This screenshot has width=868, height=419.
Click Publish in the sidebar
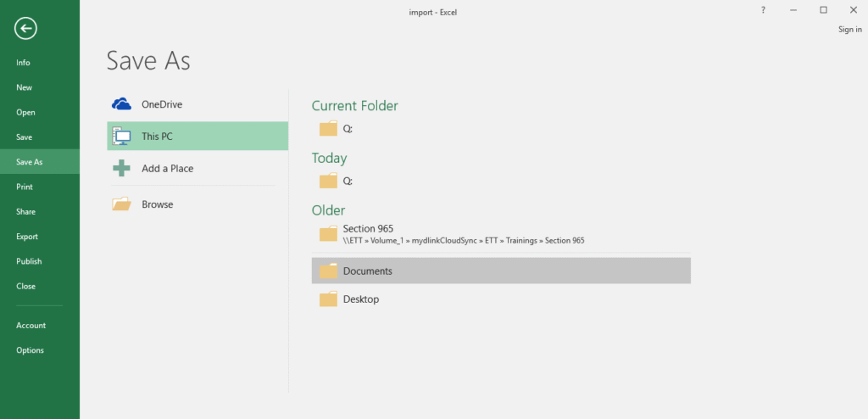(x=29, y=261)
